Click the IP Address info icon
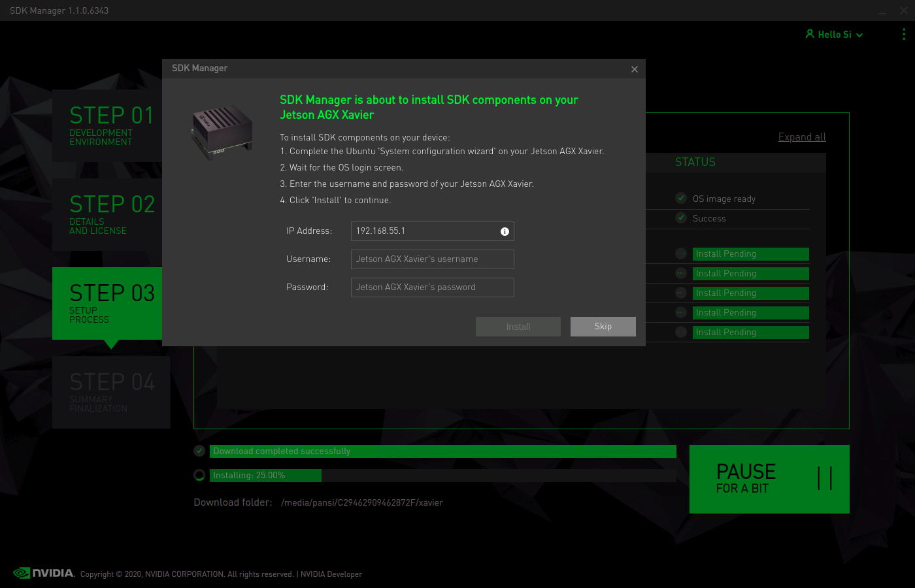 point(505,231)
